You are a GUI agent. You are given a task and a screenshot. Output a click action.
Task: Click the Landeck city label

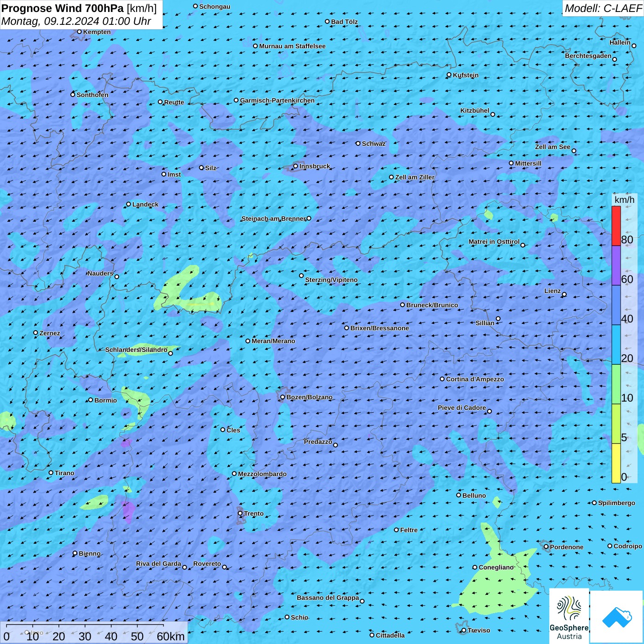(145, 204)
